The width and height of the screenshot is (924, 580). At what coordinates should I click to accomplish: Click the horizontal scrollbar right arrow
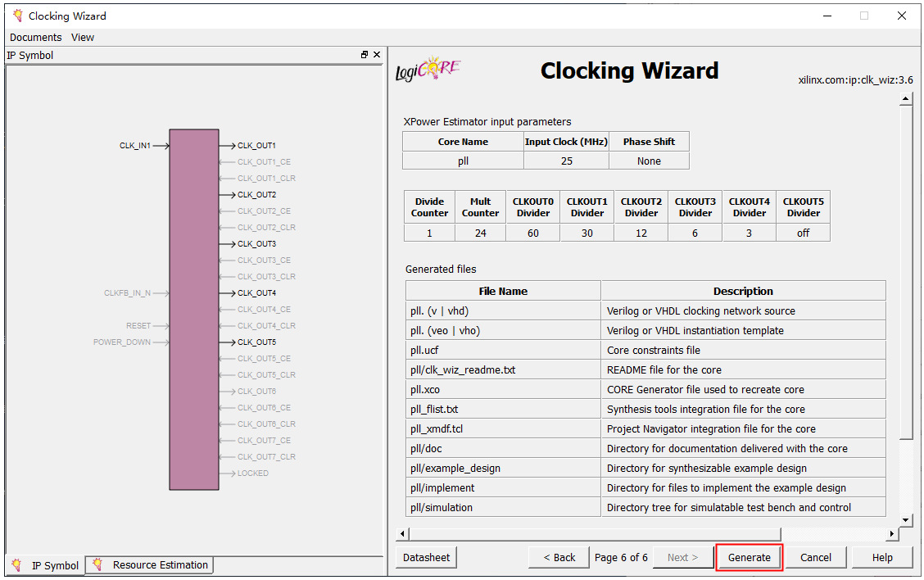(x=894, y=534)
